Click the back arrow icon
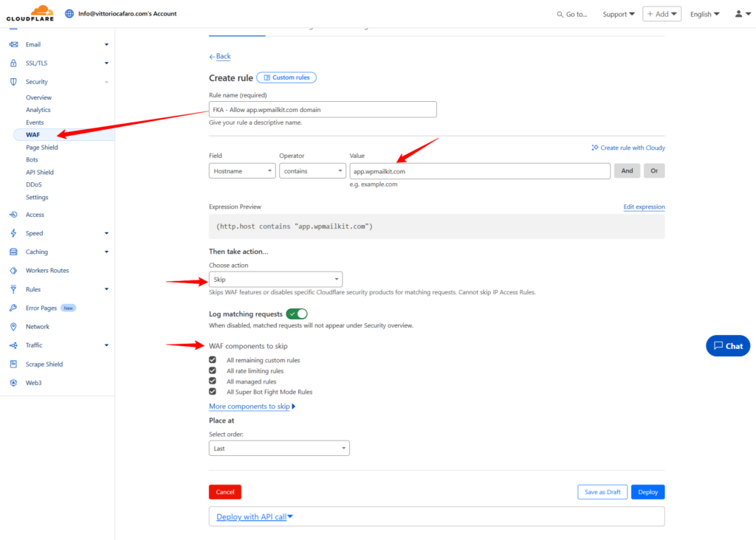Viewport: 756px width, 540px height. [x=212, y=57]
